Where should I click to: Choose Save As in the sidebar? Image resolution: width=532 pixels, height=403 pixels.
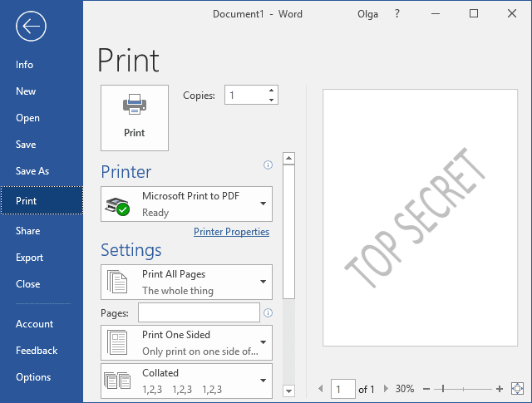click(42, 171)
